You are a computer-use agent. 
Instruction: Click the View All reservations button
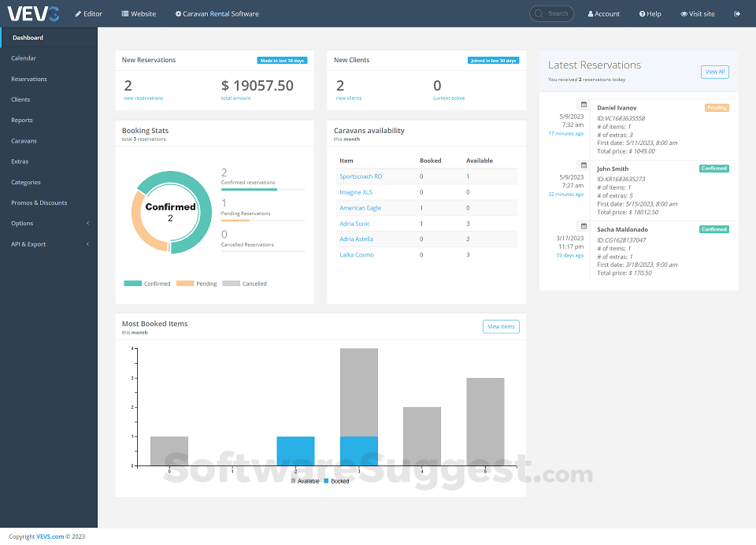pos(714,72)
